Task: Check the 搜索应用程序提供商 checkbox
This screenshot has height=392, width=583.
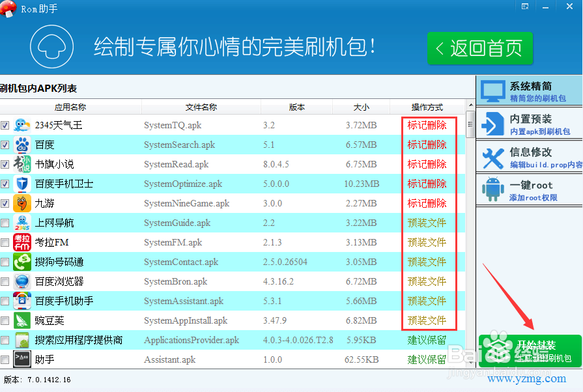Action: click(5, 340)
